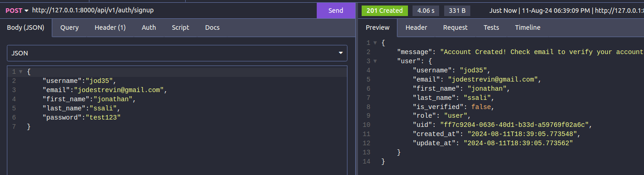Screen dimensions: 644x175
Task: Open the Timeline tab
Action: [x=527, y=27]
